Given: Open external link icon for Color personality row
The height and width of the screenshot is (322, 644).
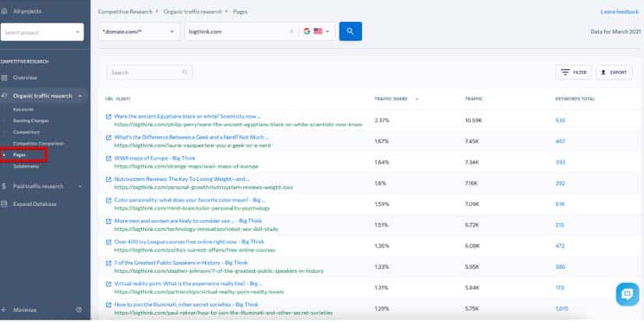Looking at the screenshot, I should point(109,200).
